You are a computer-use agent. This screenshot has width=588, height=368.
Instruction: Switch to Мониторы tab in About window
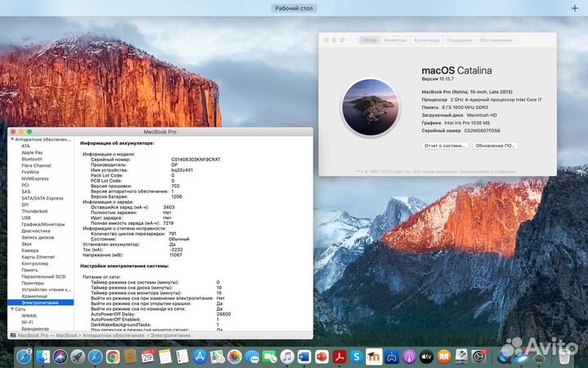(395, 40)
